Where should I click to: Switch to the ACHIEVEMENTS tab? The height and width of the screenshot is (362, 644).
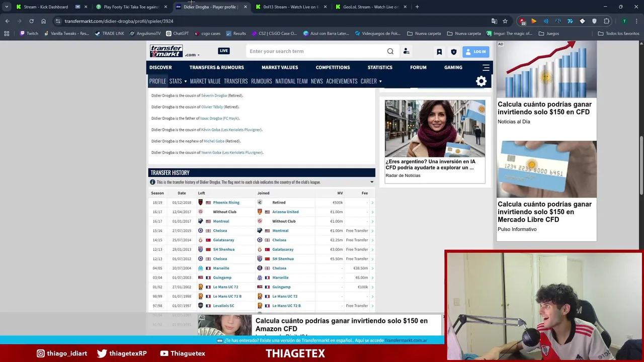point(342,81)
